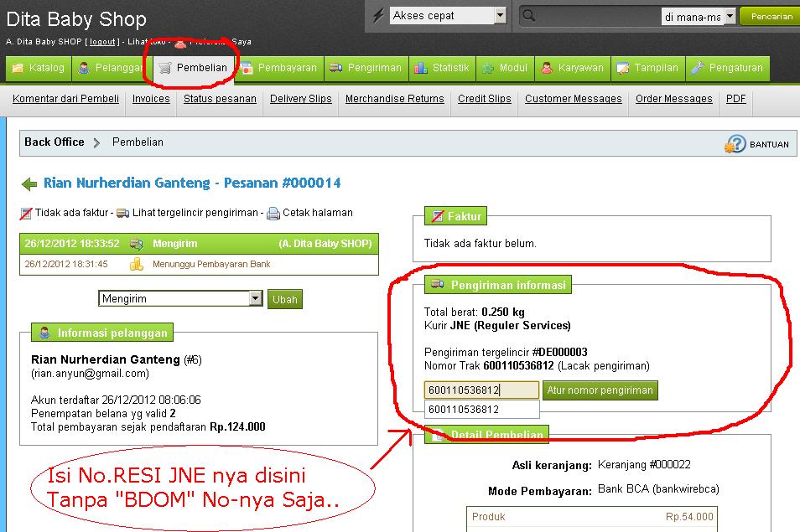Click the Statistik bar chart icon

[421, 68]
